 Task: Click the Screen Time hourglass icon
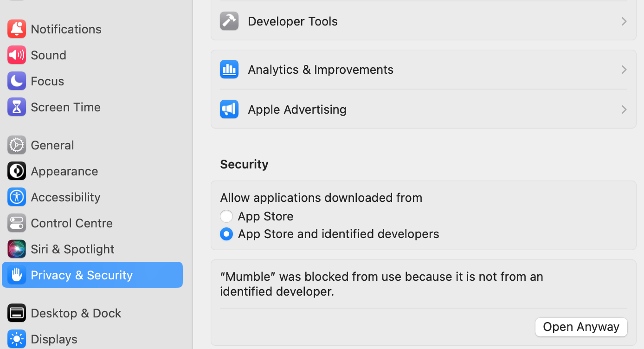(17, 107)
